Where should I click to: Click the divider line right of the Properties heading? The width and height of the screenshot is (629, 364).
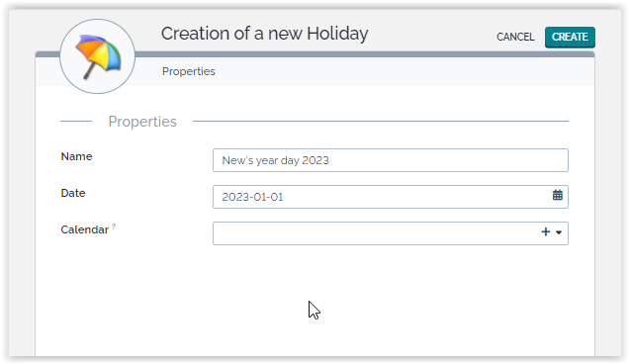[x=381, y=121]
